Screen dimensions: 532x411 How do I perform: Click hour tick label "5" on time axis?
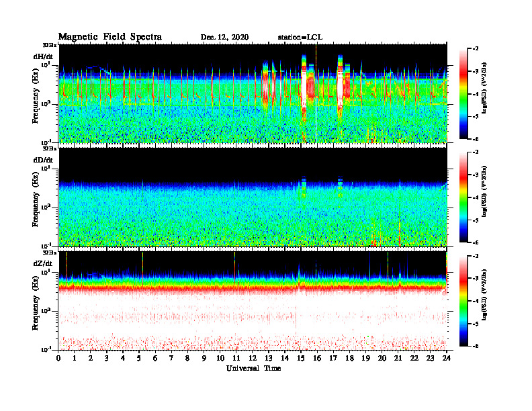pos(139,359)
